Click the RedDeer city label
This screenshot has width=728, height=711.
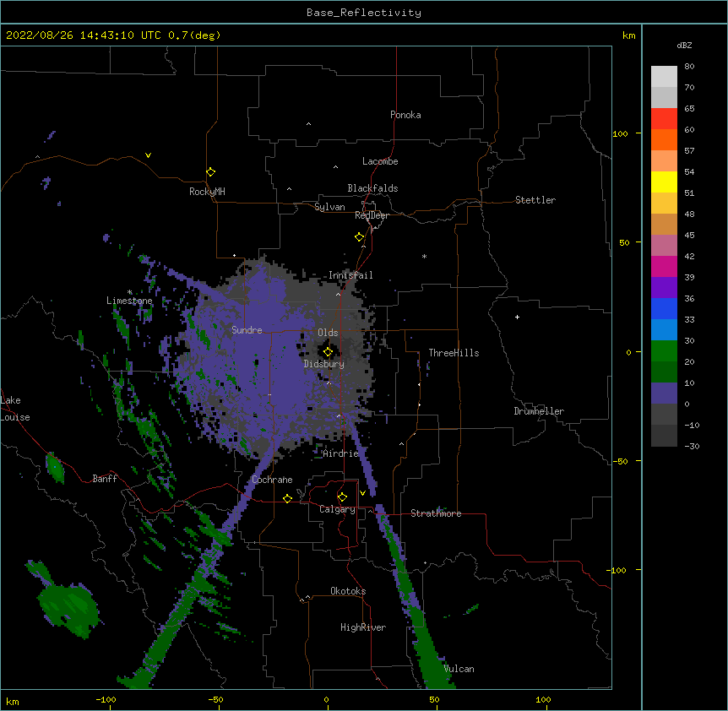tap(372, 215)
